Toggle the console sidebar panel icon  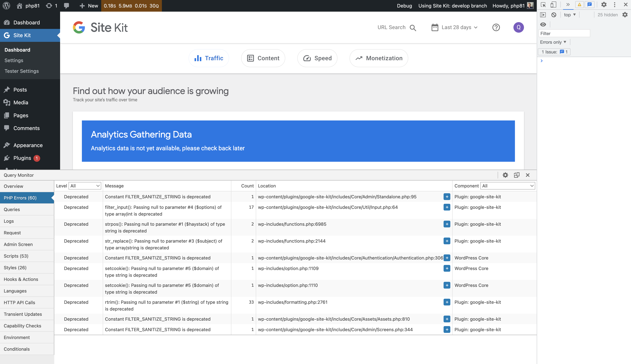pyautogui.click(x=543, y=15)
